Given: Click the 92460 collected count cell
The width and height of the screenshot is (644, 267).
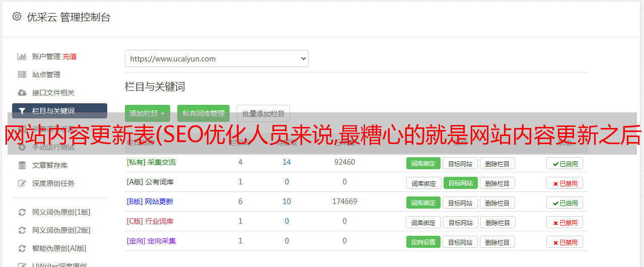Looking at the screenshot, I should pos(344,162).
